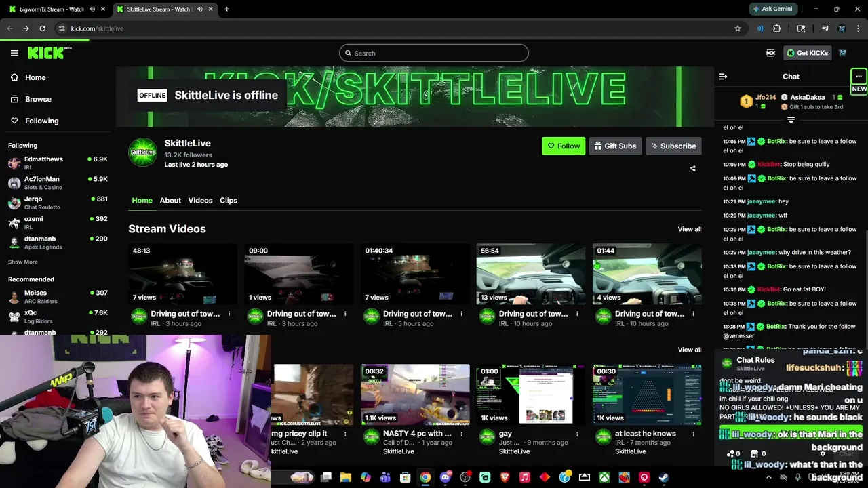The image size is (868, 488).
Task: Mute the SkittleLive Stream tab audio
Action: pyautogui.click(x=199, y=9)
